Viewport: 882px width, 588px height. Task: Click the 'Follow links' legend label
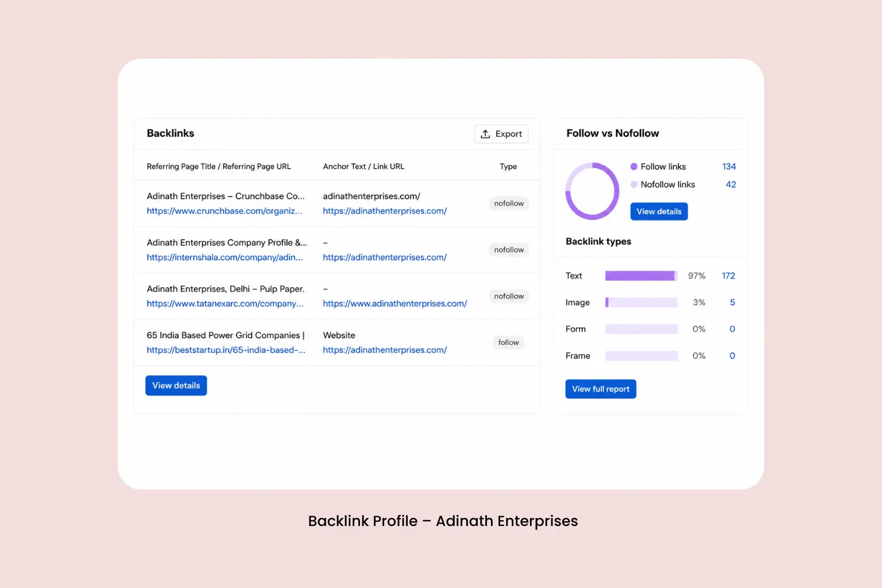pos(663,167)
